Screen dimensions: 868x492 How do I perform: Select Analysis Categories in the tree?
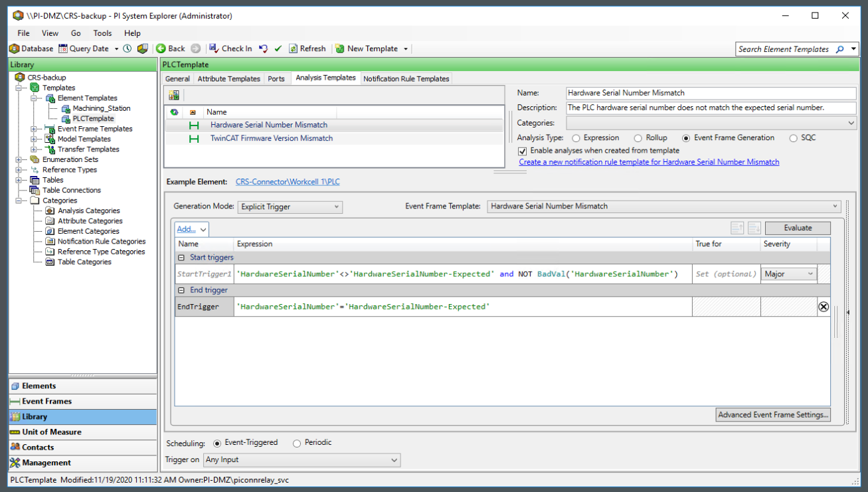[89, 211]
